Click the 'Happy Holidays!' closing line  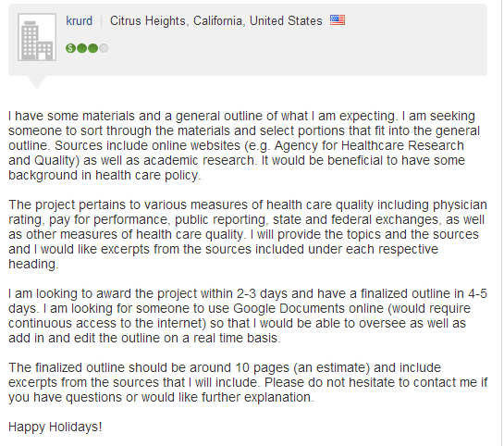click(55, 427)
